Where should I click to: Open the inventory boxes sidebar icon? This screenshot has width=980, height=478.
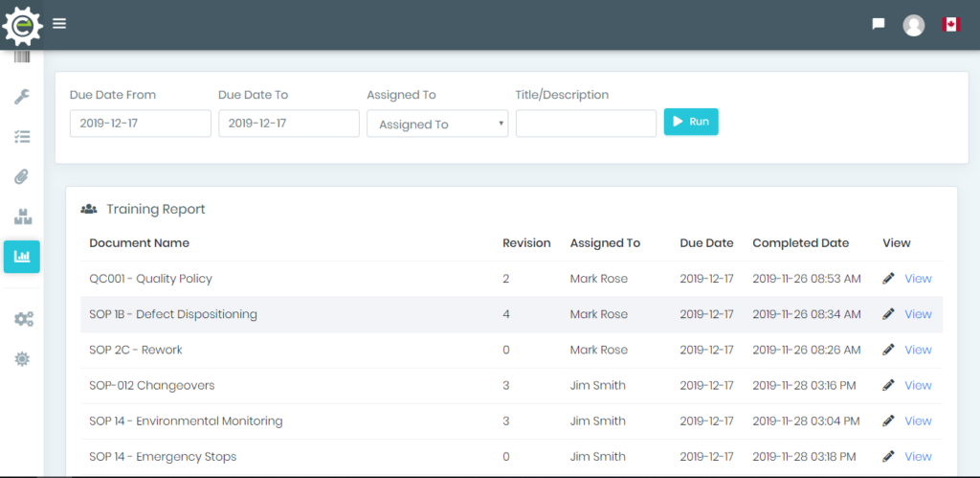coord(23,217)
